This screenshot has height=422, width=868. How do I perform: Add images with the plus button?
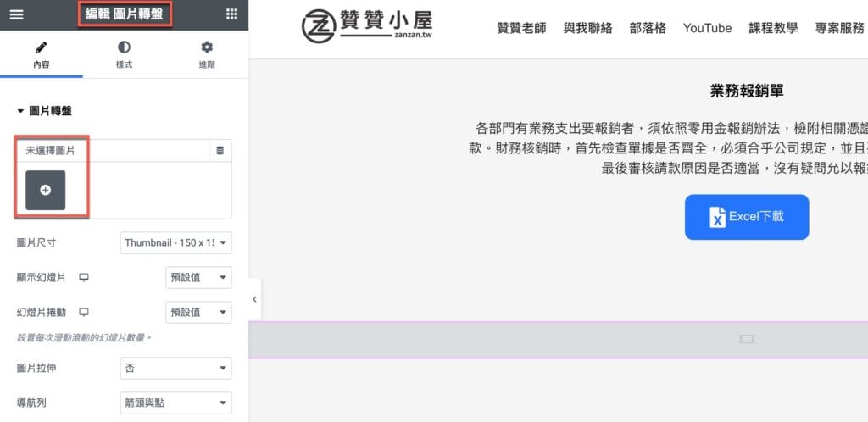click(46, 191)
